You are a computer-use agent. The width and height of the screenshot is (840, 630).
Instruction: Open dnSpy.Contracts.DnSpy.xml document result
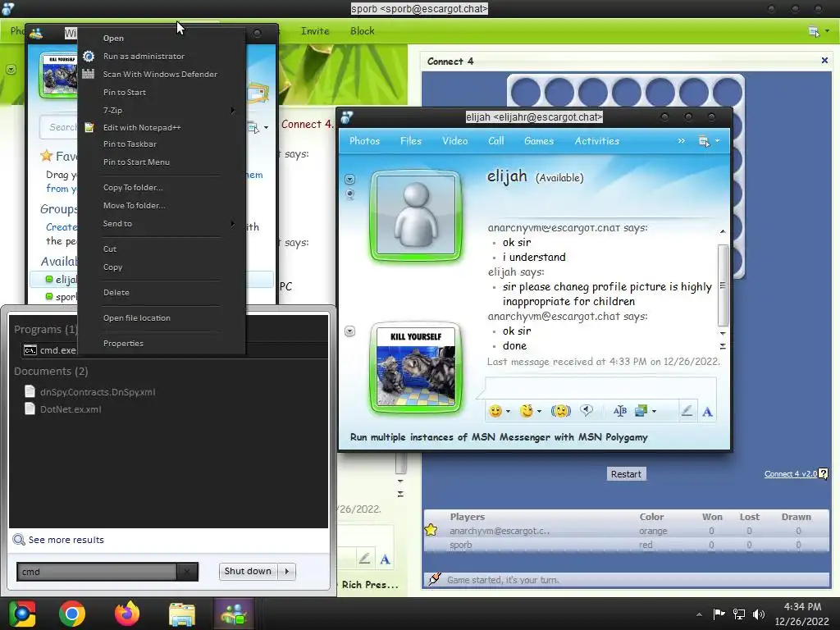(x=98, y=392)
